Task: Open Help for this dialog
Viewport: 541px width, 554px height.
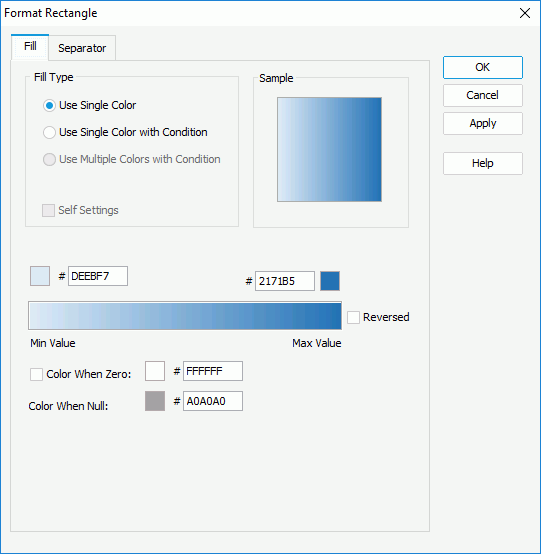Action: 483,163
